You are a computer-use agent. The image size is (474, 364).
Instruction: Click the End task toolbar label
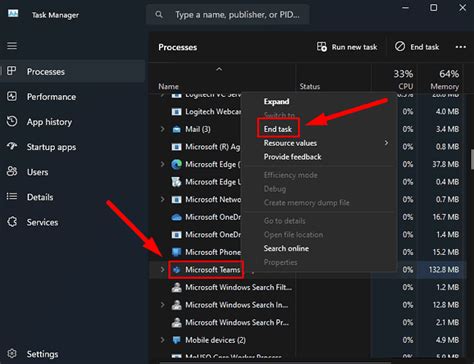pyautogui.click(x=425, y=47)
